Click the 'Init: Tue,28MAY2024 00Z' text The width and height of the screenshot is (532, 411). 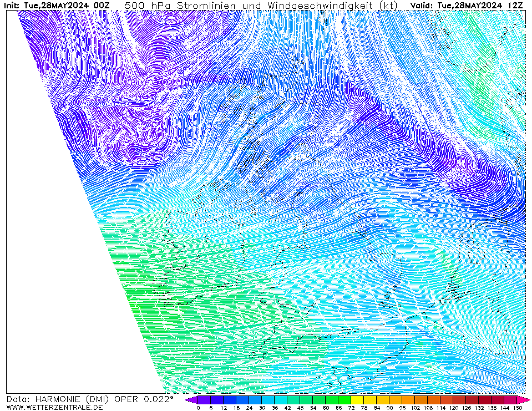[x=57, y=6]
